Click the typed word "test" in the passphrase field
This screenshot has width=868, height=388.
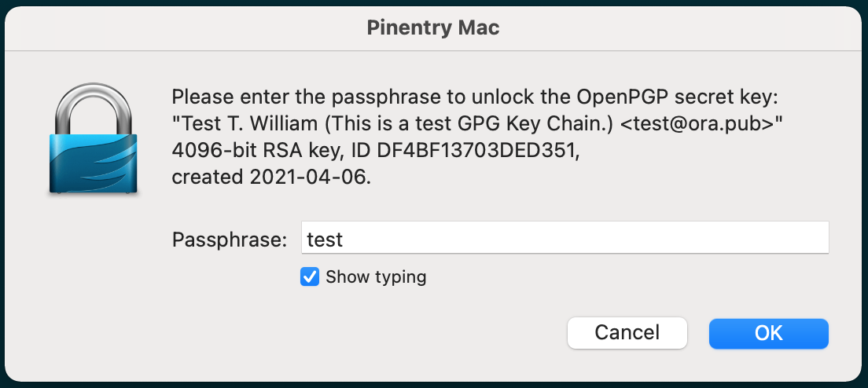325,238
